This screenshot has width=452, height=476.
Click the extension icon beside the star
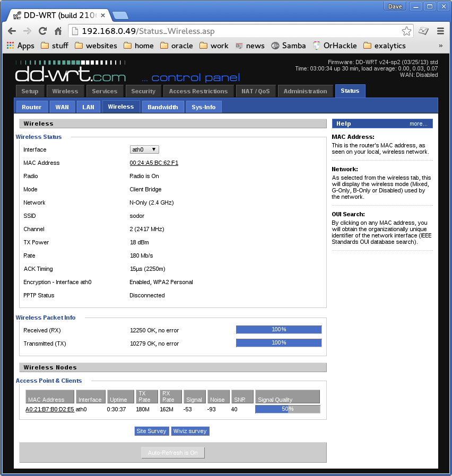[x=423, y=31]
